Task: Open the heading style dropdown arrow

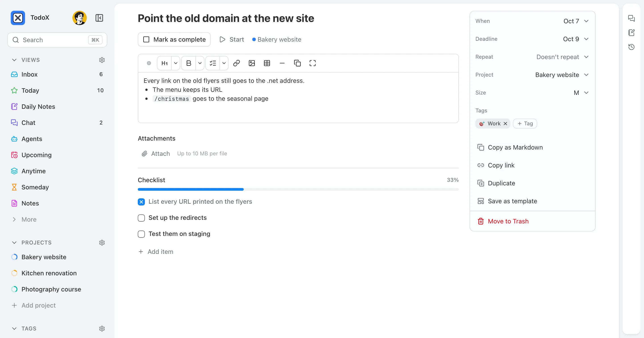Action: [176, 63]
